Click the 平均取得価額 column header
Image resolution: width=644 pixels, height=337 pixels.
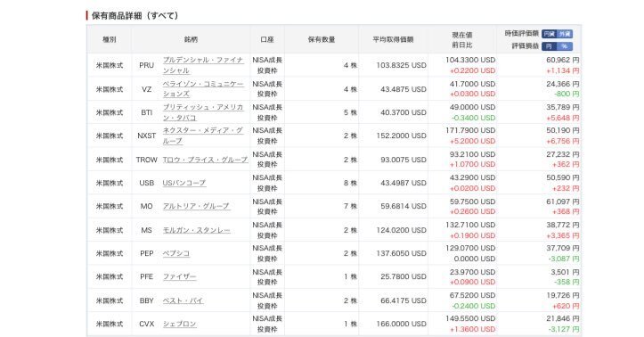pyautogui.click(x=393, y=39)
